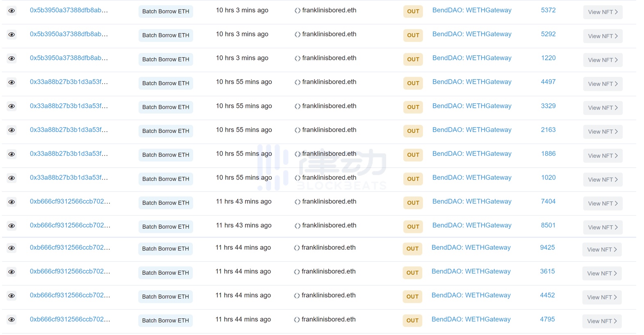Click the eye icon in the token 5292 row

(x=11, y=34)
